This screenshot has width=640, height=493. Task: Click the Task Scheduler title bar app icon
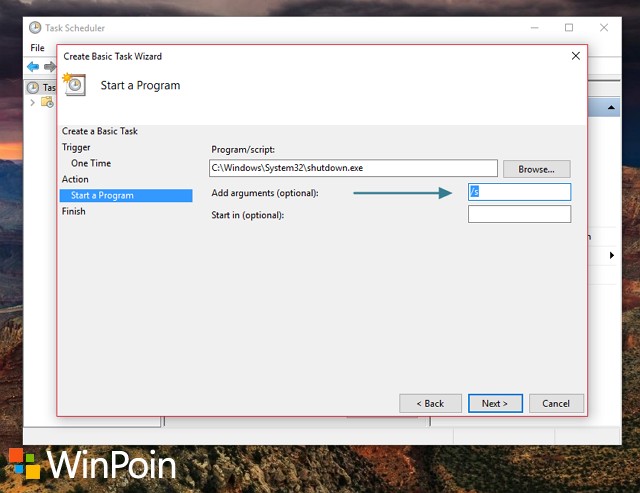point(35,27)
